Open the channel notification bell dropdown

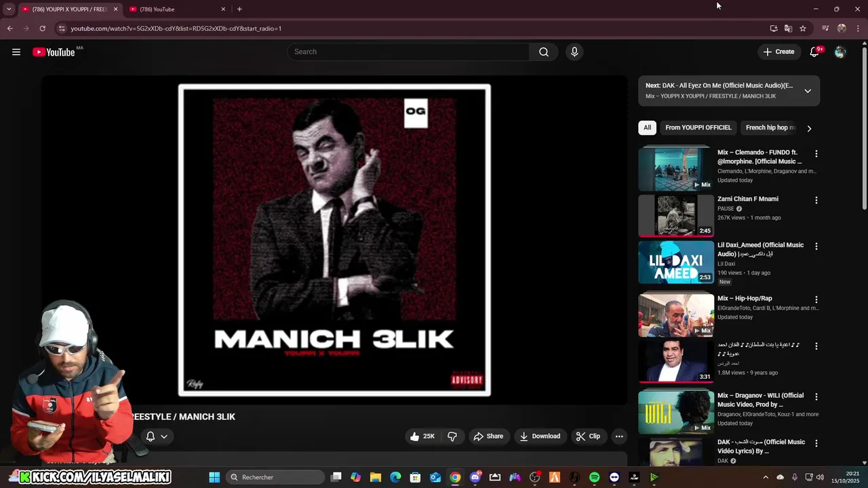(x=157, y=436)
